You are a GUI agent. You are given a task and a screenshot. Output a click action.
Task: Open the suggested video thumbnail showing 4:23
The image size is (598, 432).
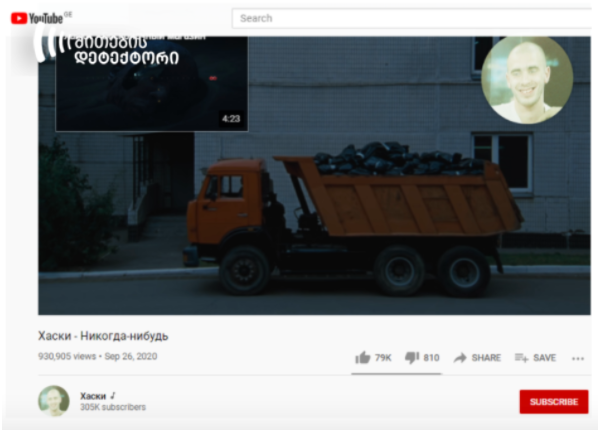pos(152,83)
